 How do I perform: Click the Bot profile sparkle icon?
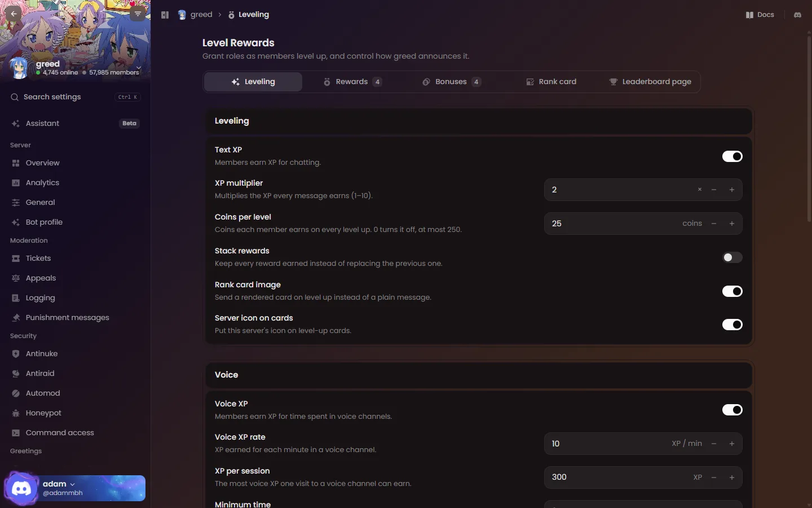pyautogui.click(x=16, y=222)
